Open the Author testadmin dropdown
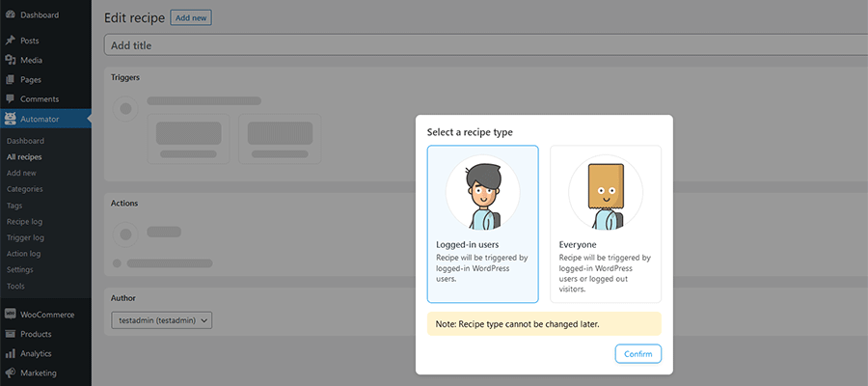868x386 pixels. click(x=162, y=320)
